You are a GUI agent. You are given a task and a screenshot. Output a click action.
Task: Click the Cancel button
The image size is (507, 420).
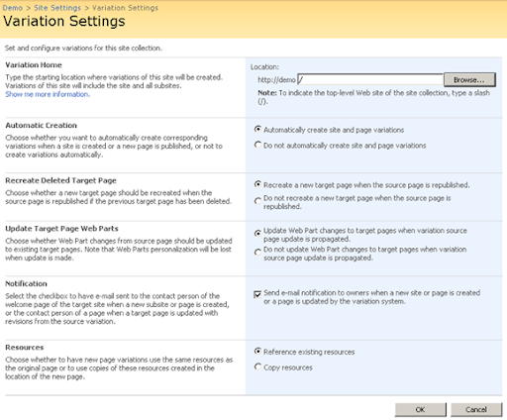pyautogui.click(x=476, y=410)
